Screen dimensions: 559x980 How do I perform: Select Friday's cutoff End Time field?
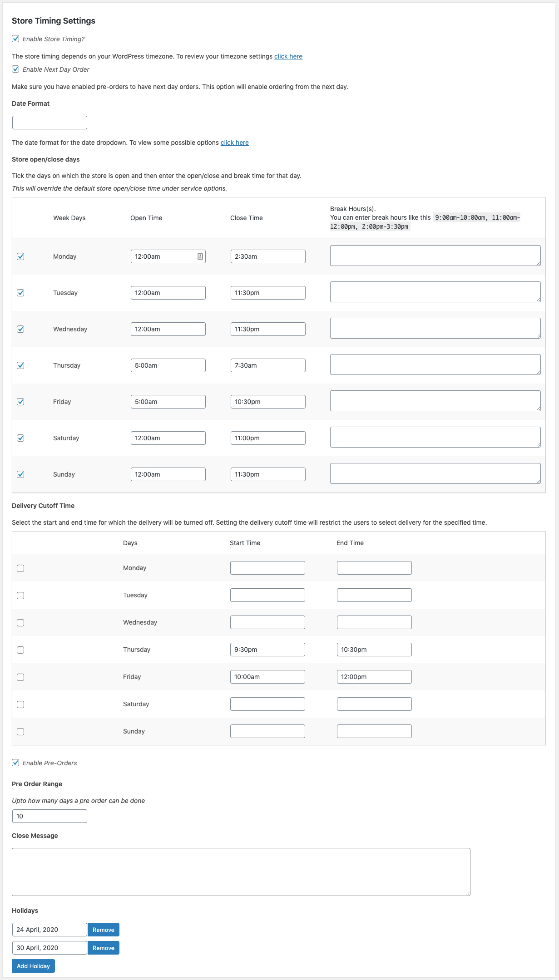(374, 677)
